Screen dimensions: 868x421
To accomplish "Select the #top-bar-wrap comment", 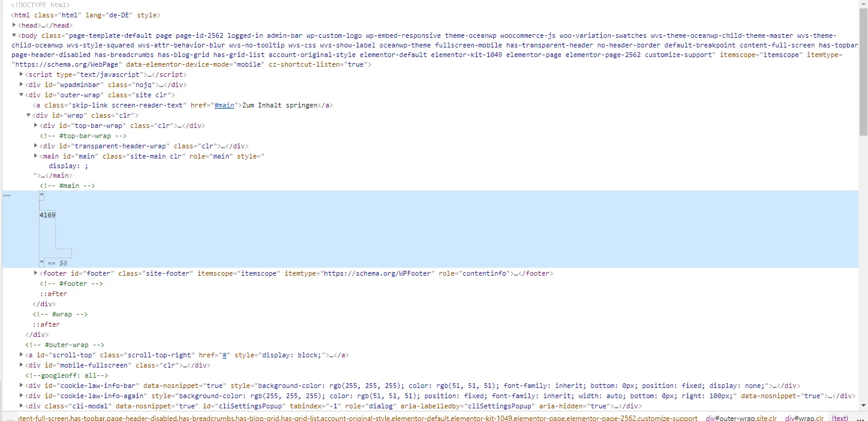I will coord(83,136).
